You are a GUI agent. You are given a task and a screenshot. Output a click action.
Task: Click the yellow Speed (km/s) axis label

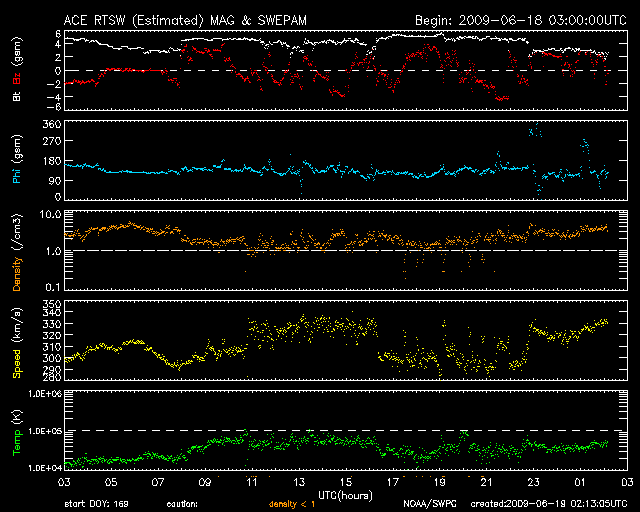click(17, 343)
